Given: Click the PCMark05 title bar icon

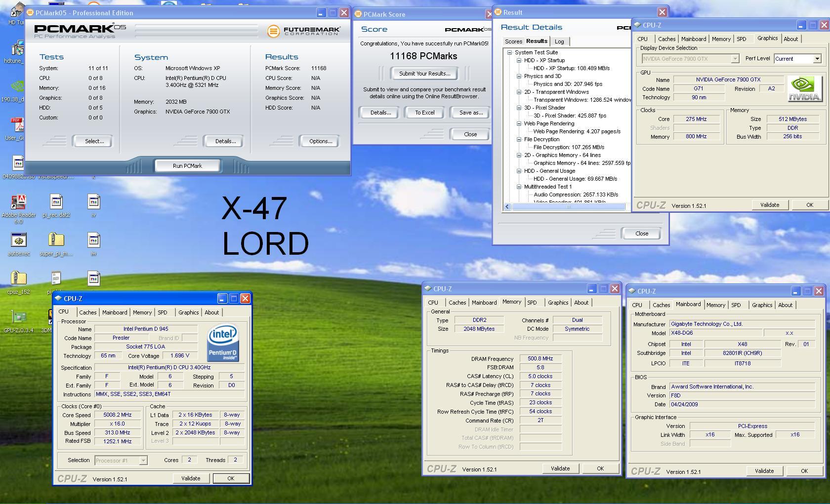Looking at the screenshot, I should pyautogui.click(x=30, y=13).
